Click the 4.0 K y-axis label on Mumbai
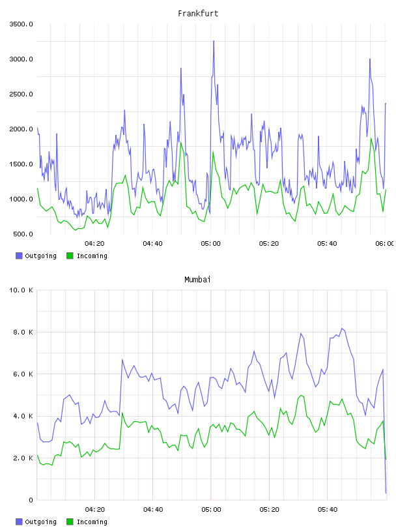This screenshot has height=532, width=396. tap(23, 416)
